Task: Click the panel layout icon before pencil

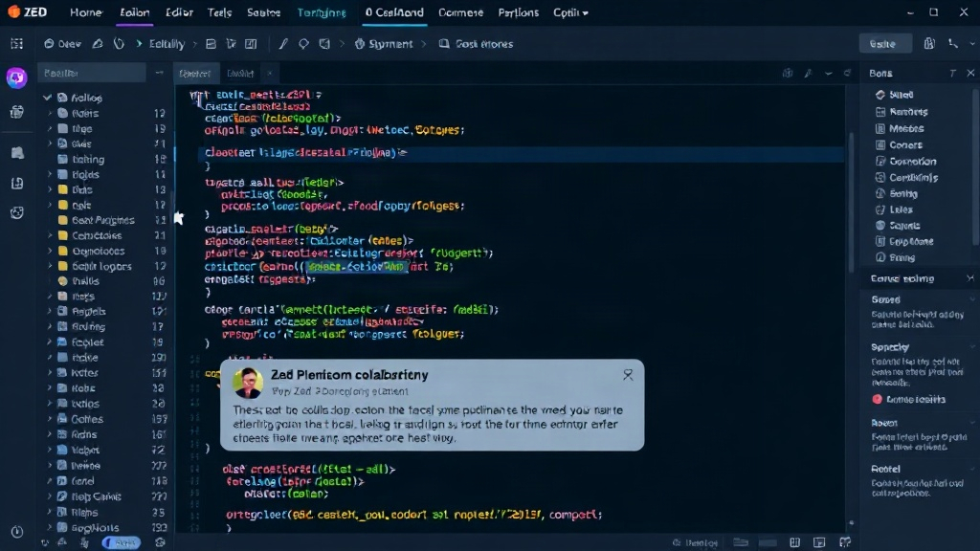Action: pyautogui.click(x=251, y=44)
